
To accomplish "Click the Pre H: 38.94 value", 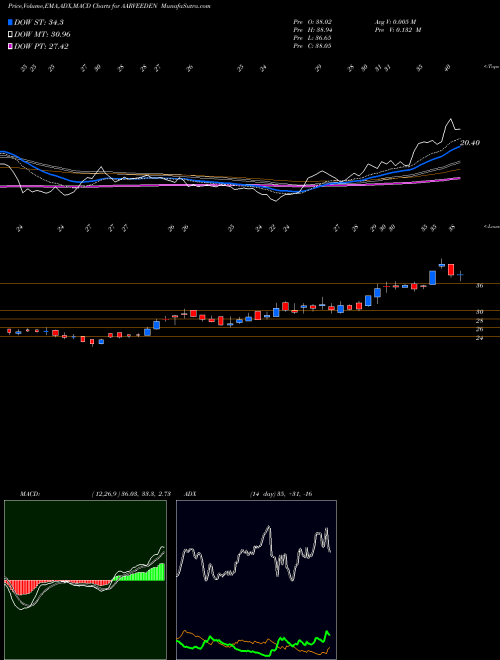I will click(312, 30).
